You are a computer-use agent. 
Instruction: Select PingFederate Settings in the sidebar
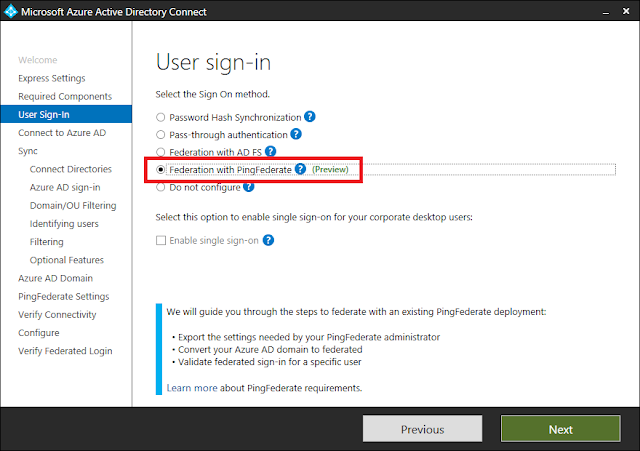pyautogui.click(x=64, y=297)
